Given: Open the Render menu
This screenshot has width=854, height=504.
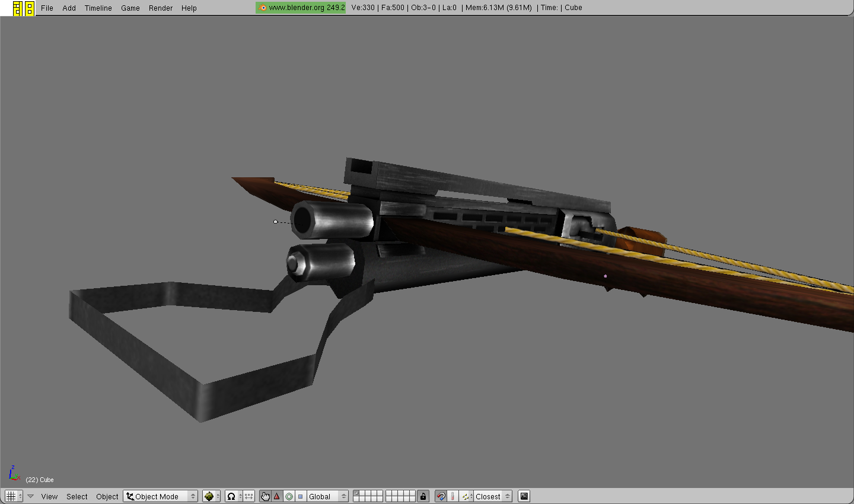Looking at the screenshot, I should 160,8.
